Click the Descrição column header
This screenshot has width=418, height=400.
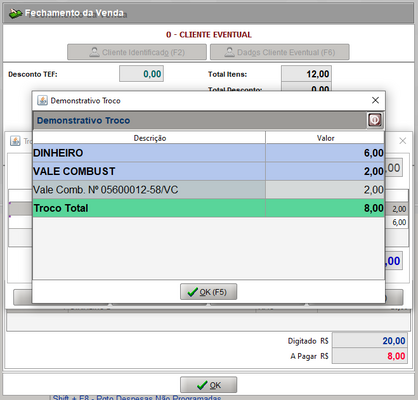click(x=149, y=138)
